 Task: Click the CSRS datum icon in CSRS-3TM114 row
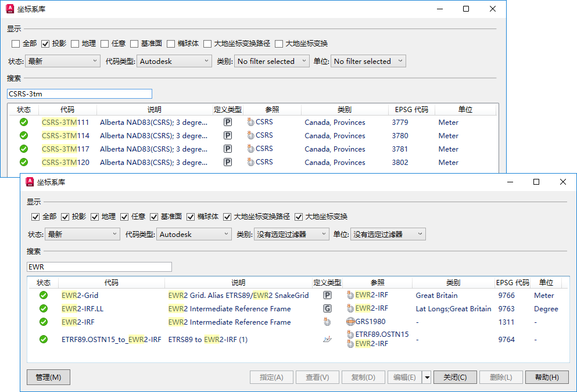[250, 135]
